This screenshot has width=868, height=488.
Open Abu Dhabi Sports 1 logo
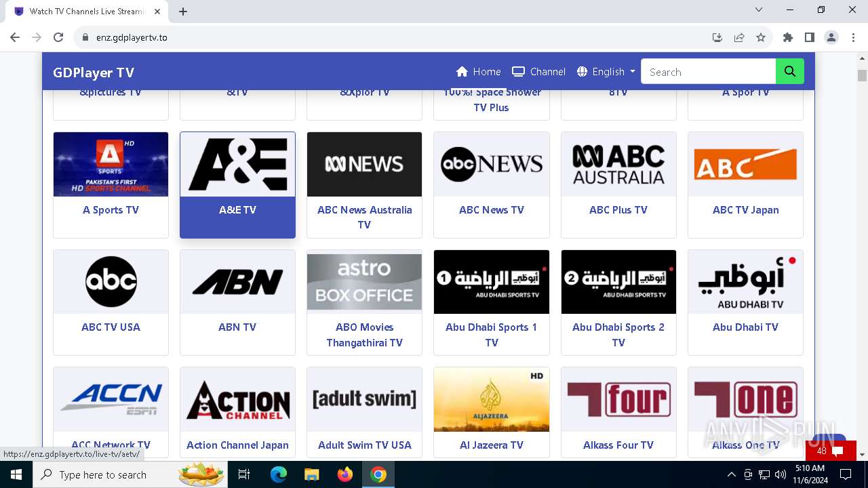pos(492,281)
